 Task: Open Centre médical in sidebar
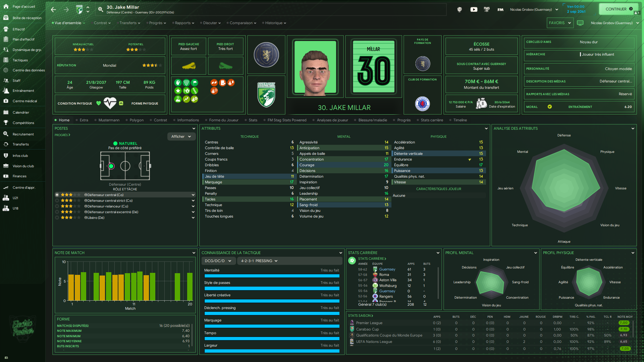click(24, 101)
